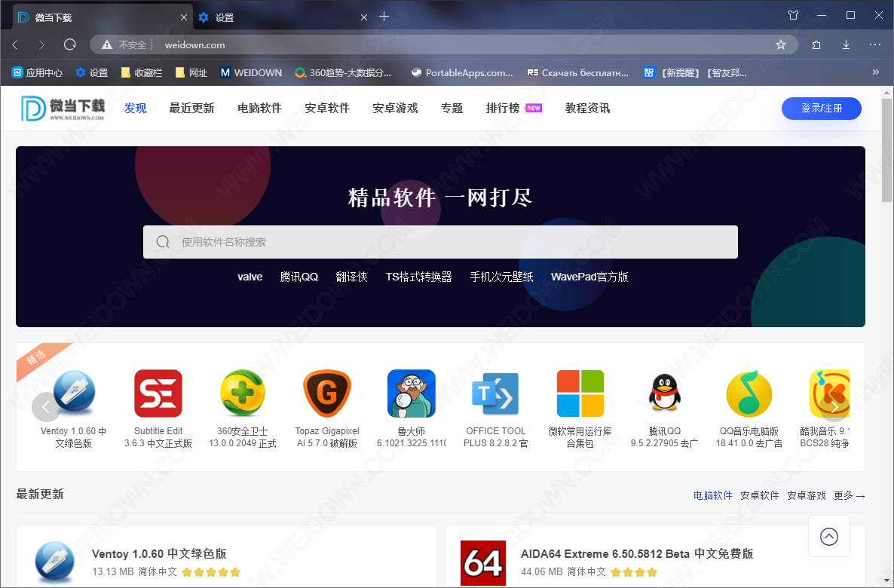Click the 微当下载 site logo

[63, 109]
